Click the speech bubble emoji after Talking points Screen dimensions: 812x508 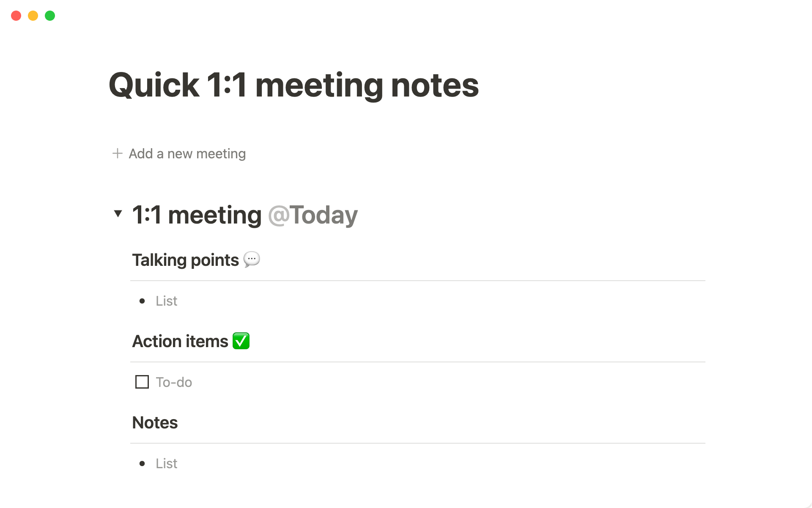coord(252,259)
